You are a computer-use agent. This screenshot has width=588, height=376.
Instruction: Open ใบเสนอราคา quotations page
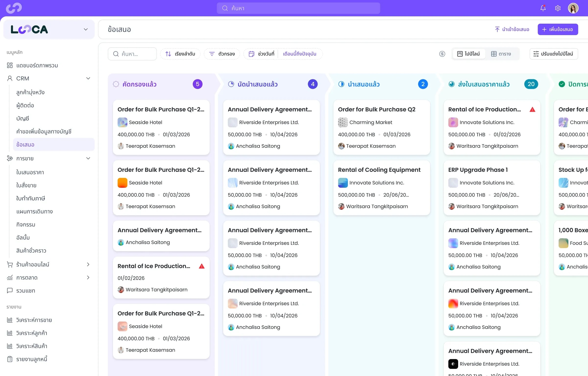point(30,172)
